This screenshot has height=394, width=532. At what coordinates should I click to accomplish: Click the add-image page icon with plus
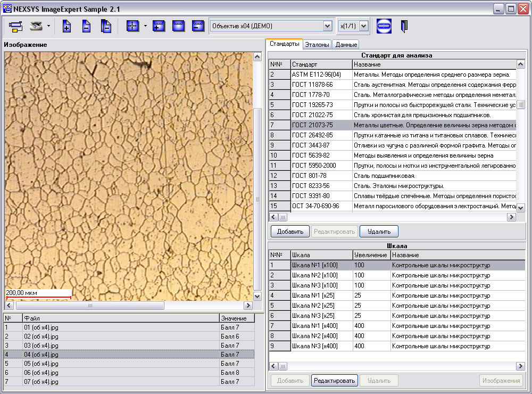[x=66, y=26]
